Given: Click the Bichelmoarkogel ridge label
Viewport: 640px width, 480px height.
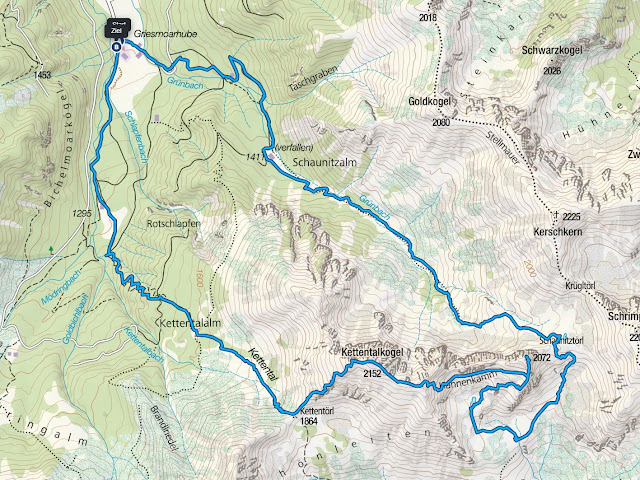Looking at the screenshot, I should [x=57, y=147].
